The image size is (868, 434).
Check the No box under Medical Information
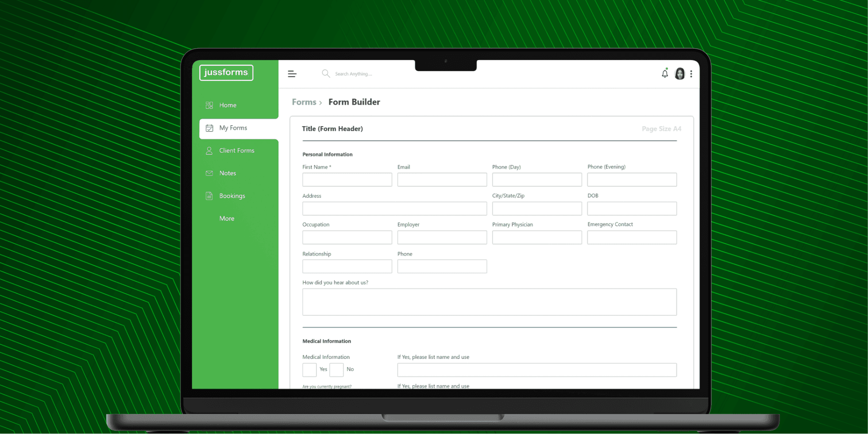[336, 370]
